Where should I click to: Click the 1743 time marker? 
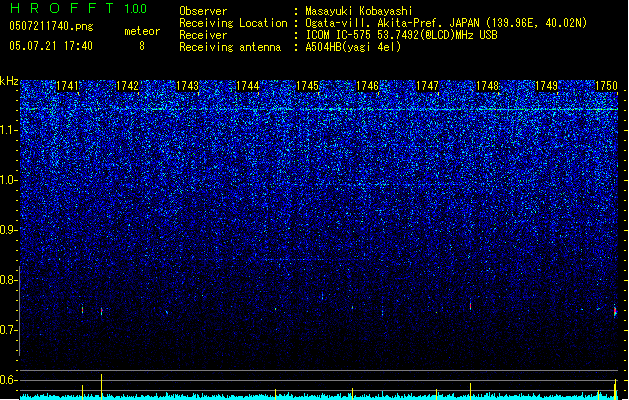tap(187, 86)
